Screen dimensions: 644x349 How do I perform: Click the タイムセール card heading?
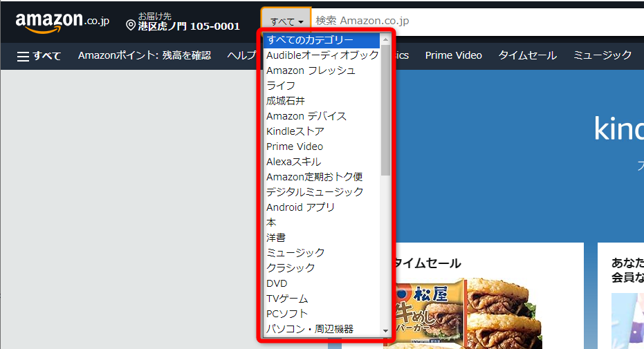click(427, 263)
